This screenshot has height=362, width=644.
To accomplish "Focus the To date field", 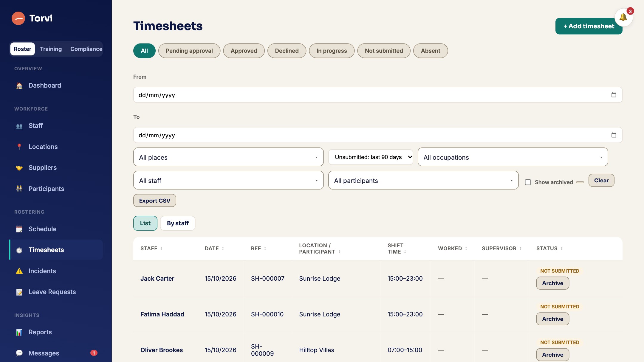I will pos(377,135).
